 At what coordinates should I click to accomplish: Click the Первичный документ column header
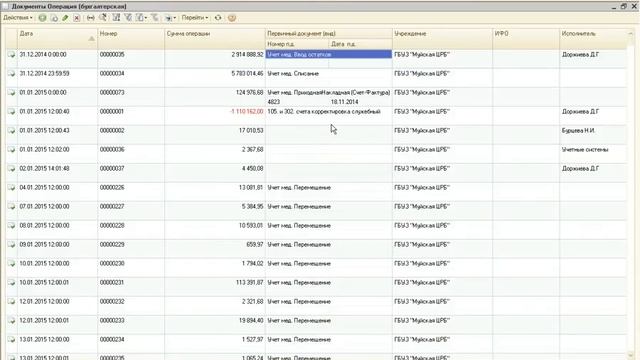point(329,33)
